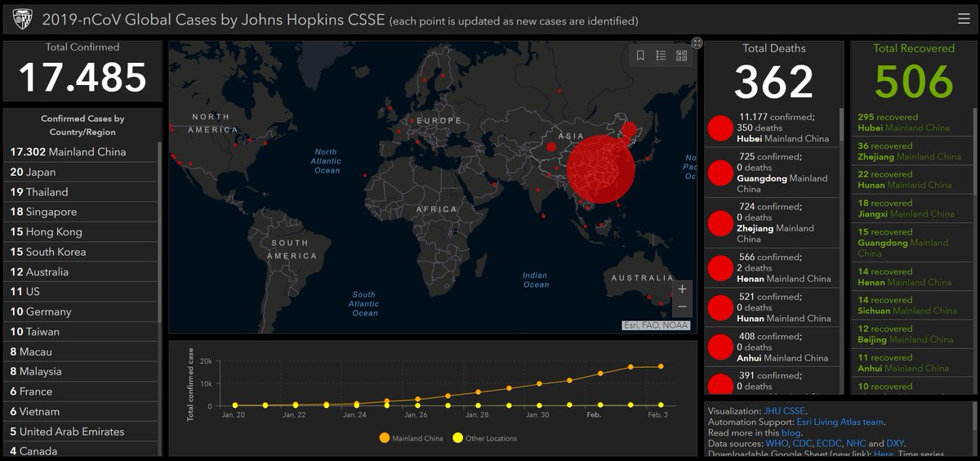Select Macau in country list

click(x=81, y=351)
